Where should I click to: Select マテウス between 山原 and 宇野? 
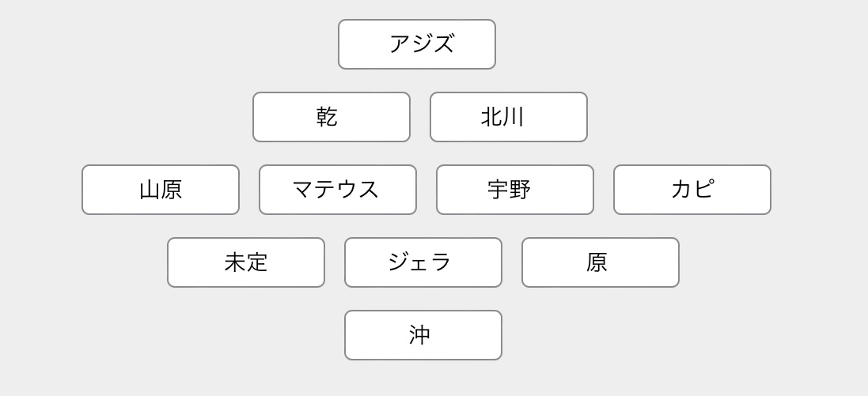click(x=338, y=190)
